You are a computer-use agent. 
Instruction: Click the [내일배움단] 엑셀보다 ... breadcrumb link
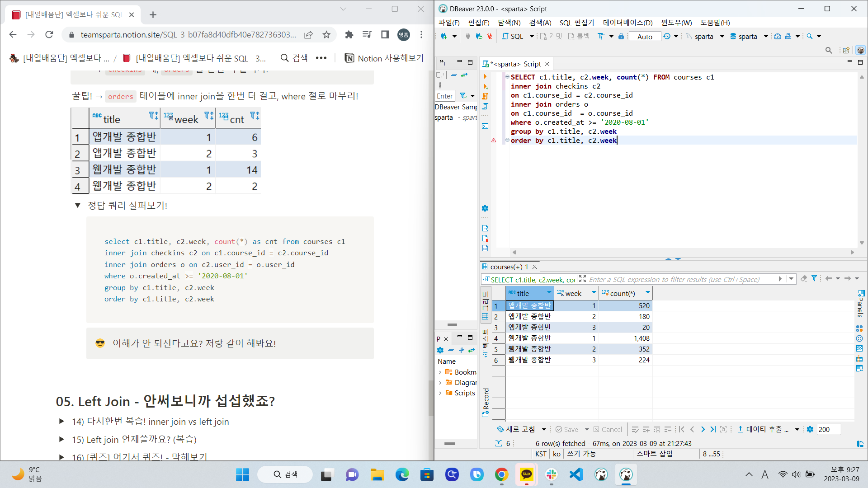click(59, 58)
